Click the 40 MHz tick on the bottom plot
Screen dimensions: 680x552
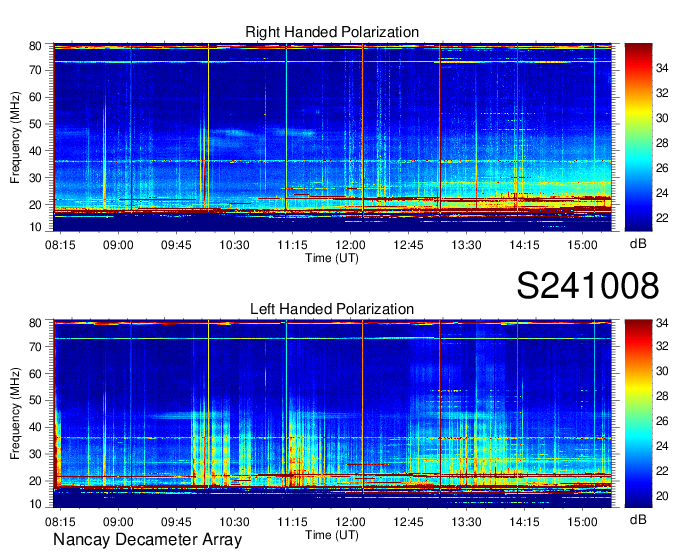point(35,428)
